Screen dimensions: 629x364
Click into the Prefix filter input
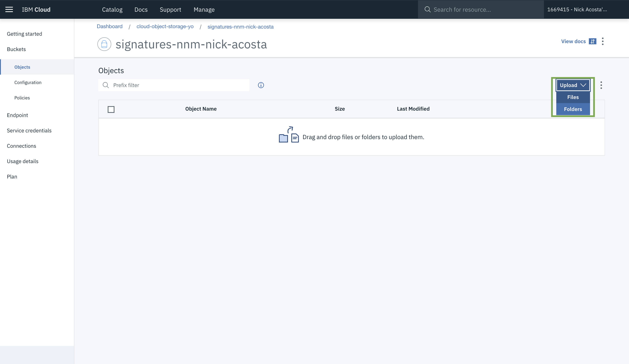point(174,85)
